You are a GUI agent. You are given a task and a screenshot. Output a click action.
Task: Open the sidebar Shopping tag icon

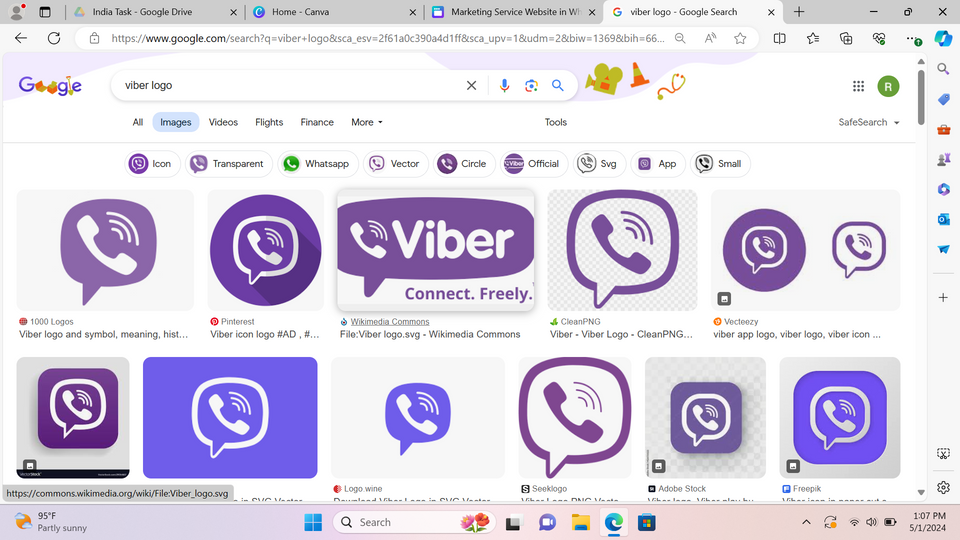click(x=943, y=99)
